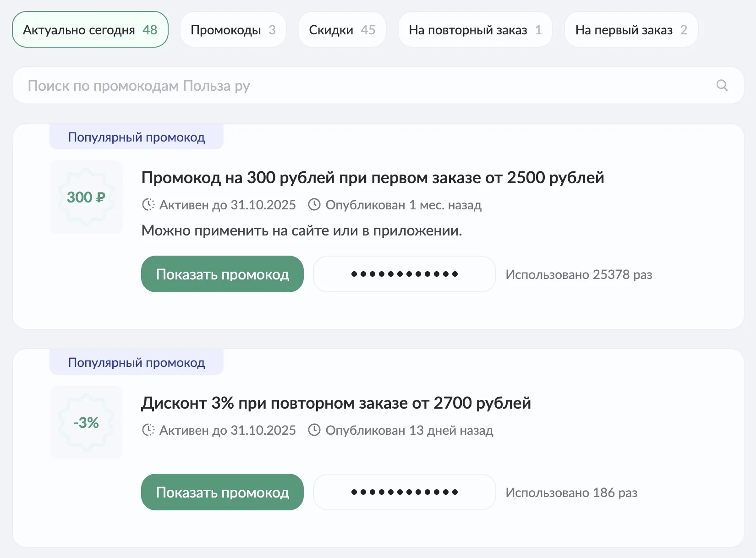Select the "Актуально сегодня" tab
Viewport: 756px width, 558px height.
(x=90, y=30)
